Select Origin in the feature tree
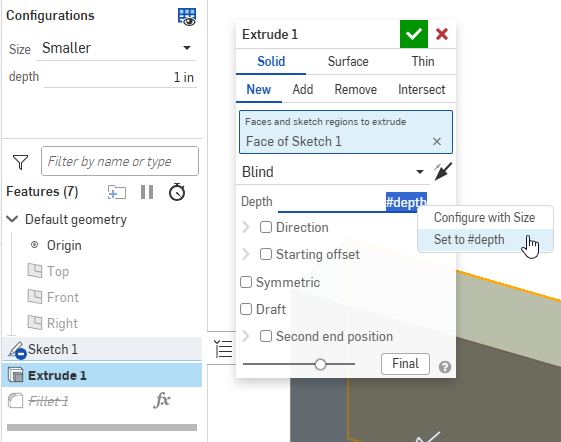Image resolution: width=561 pixels, height=442 pixels. (64, 246)
